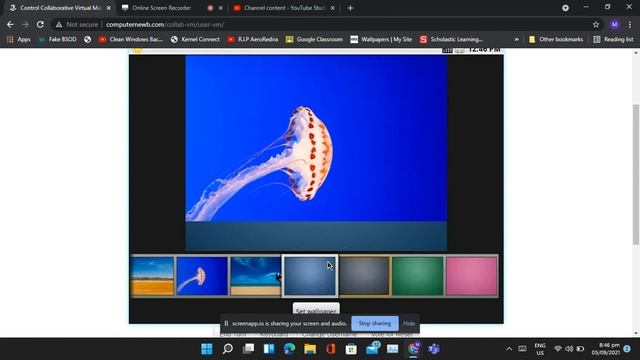Image resolution: width=640 pixels, height=360 pixels.
Task: Open the touch keyboard tray icon
Action: point(522,349)
